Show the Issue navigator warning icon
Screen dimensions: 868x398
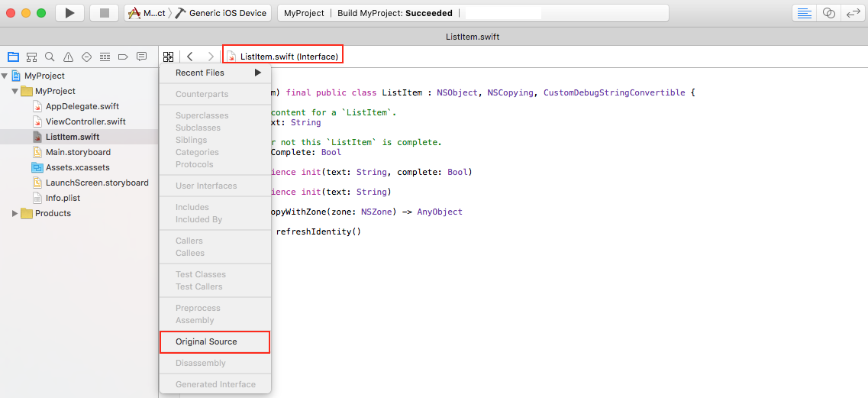click(68, 57)
